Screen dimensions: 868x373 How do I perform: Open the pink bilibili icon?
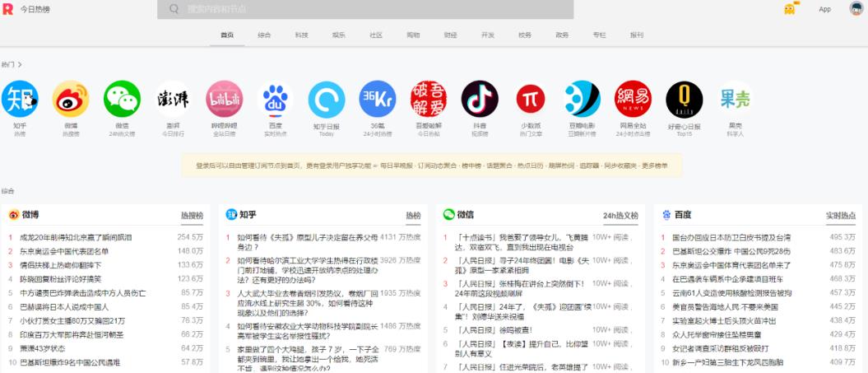(x=224, y=99)
